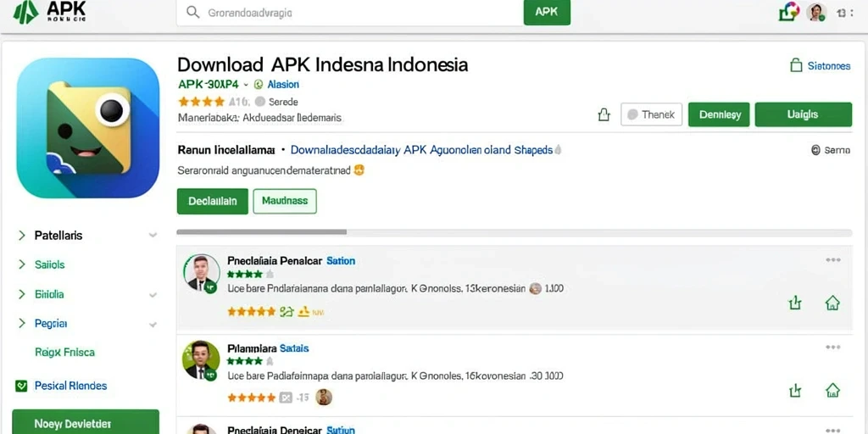Viewport: 868px width, 434px height.
Task: Open the Downaladescdadaiary APK link
Action: pos(422,150)
